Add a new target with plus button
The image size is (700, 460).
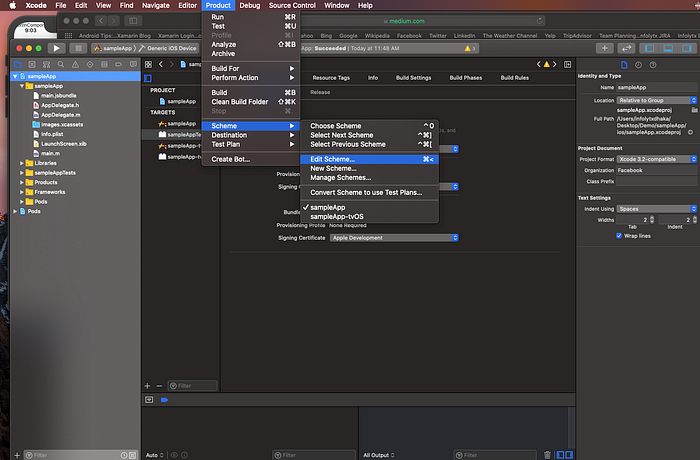(x=147, y=385)
